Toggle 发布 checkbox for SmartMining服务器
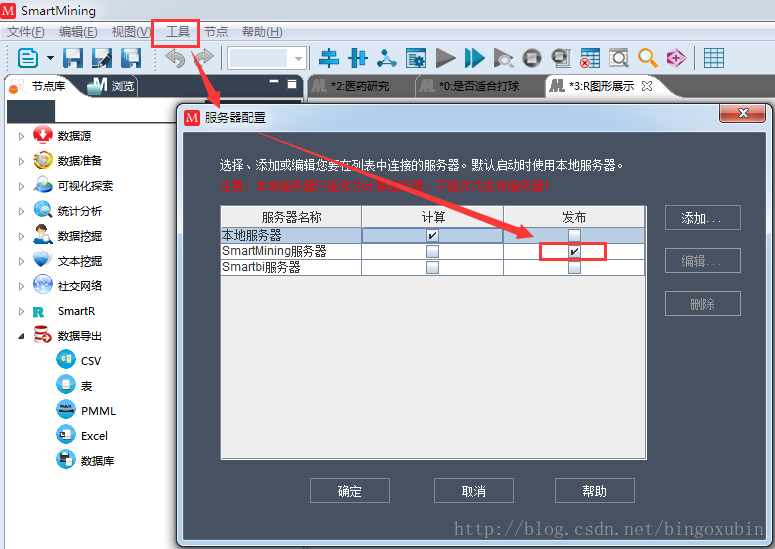This screenshot has width=775, height=549. click(x=574, y=252)
